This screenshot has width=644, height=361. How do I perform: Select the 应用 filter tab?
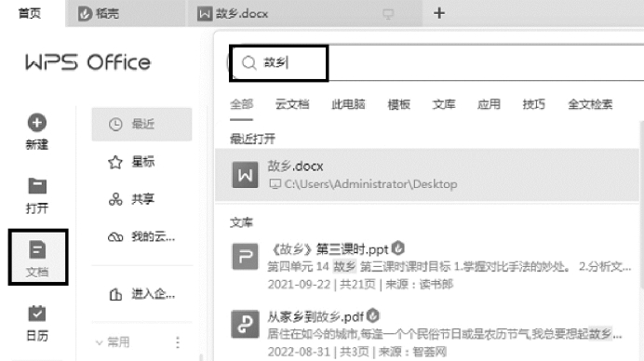489,104
